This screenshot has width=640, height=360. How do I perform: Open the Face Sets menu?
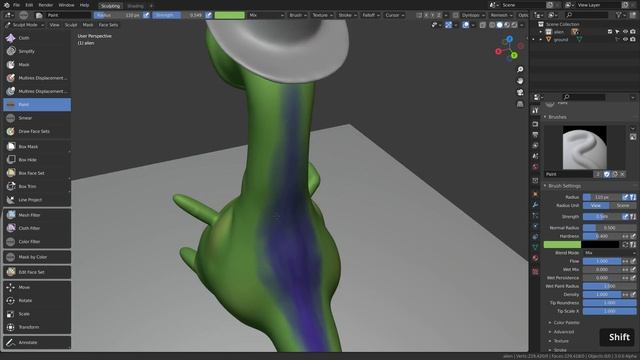coord(108,25)
